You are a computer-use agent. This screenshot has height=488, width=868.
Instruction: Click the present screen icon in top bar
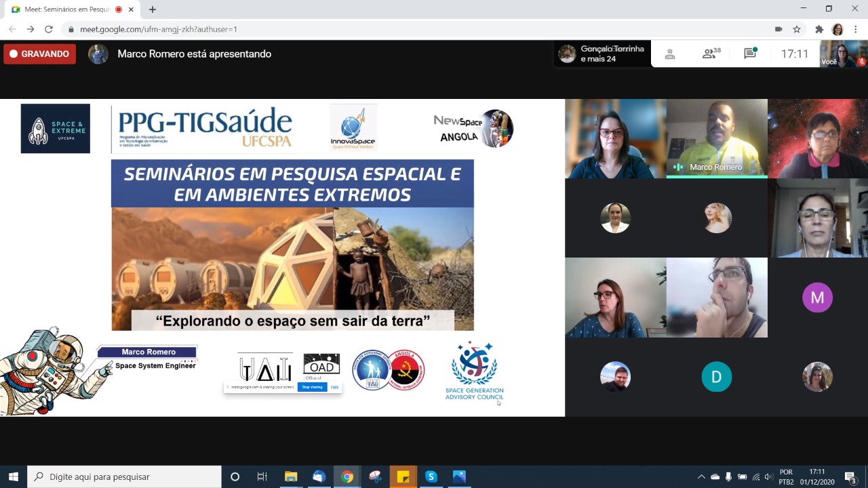coord(670,54)
